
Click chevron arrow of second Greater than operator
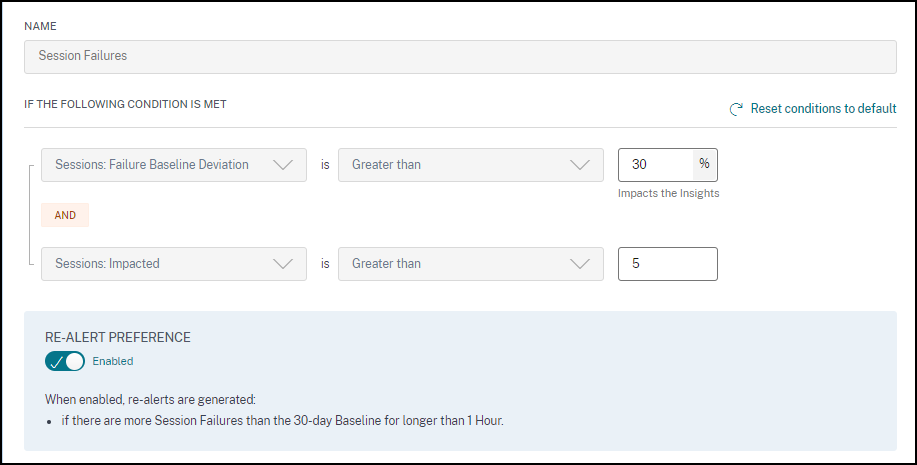point(580,264)
